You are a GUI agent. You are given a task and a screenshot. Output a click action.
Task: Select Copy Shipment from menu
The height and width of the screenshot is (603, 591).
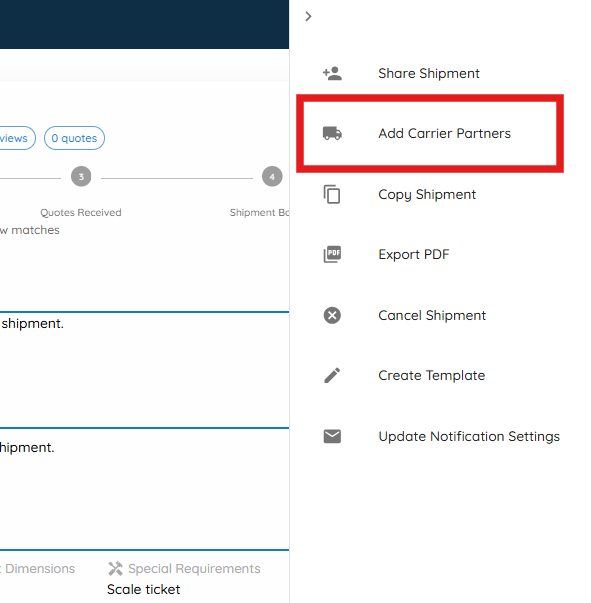(x=427, y=194)
